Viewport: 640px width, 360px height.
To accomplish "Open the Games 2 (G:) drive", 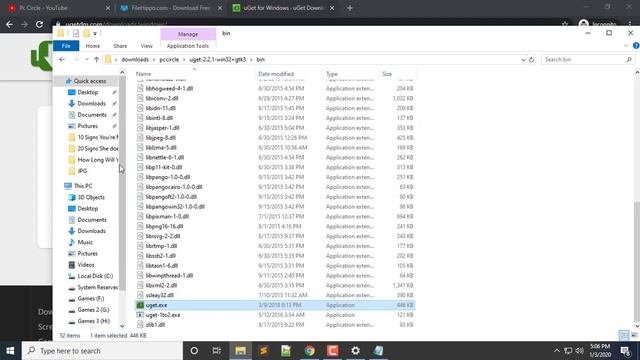I will pos(93,310).
